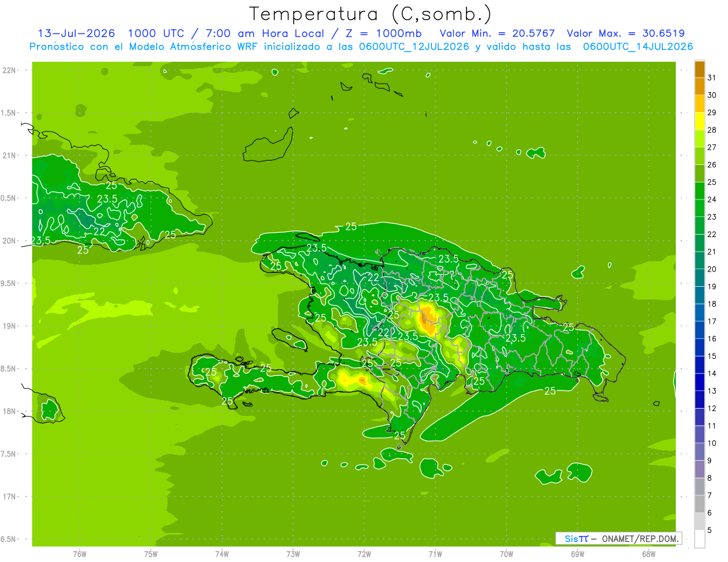Click the "18N" latitude axis label

pyautogui.click(x=8, y=411)
